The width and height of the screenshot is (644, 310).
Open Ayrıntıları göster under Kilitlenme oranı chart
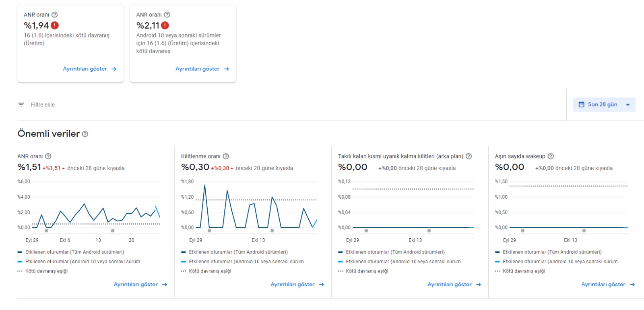[x=297, y=285]
